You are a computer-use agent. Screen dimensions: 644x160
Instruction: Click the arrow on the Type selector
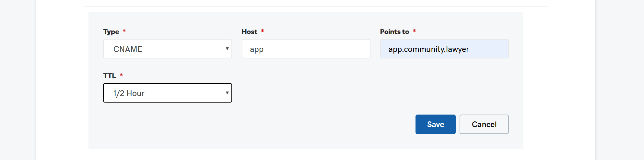coord(227,49)
